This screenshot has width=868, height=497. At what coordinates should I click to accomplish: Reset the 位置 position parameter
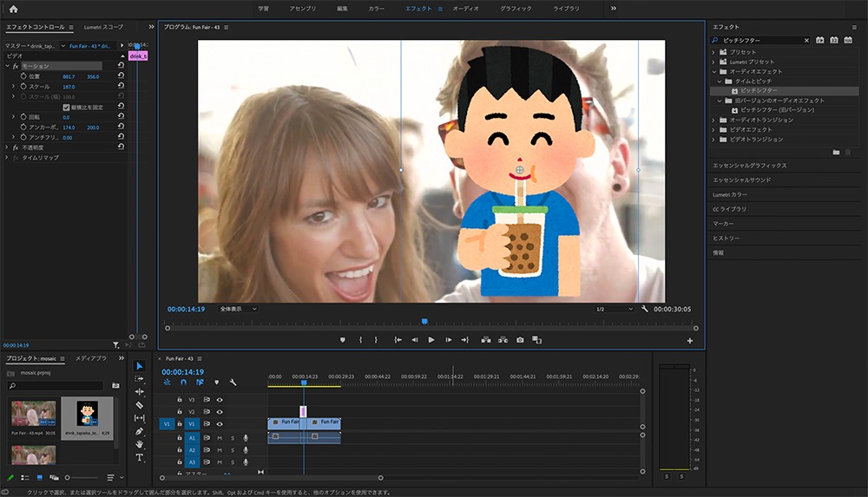pyautogui.click(x=120, y=76)
